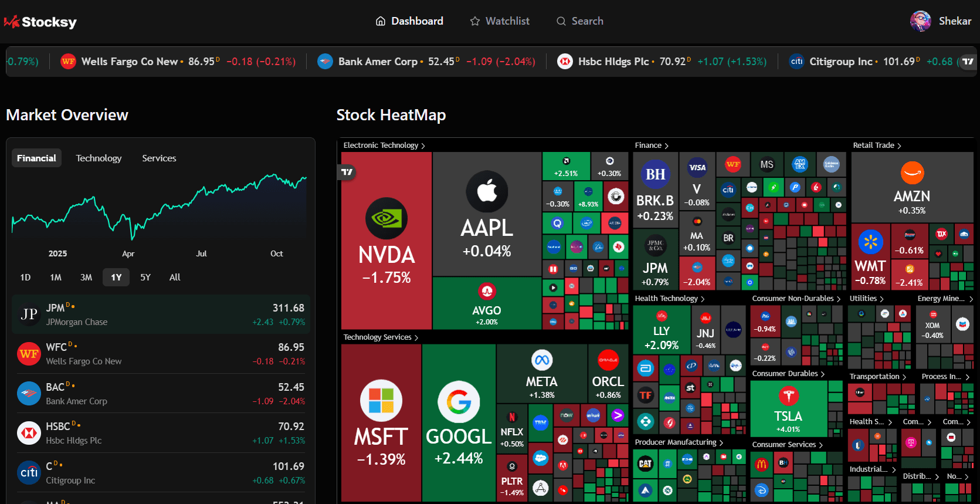Click the NFLX heatmap tile
Screen dimensions: 980x504
[512, 430]
